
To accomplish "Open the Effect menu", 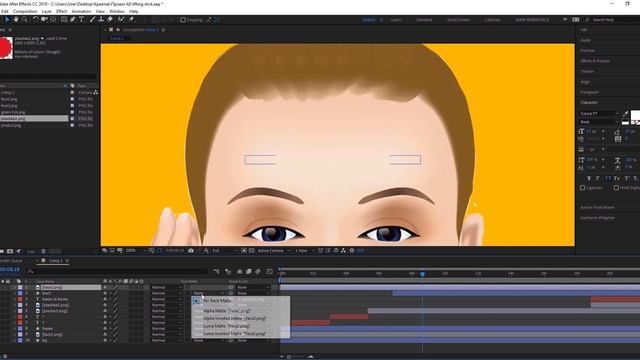I will (62, 11).
